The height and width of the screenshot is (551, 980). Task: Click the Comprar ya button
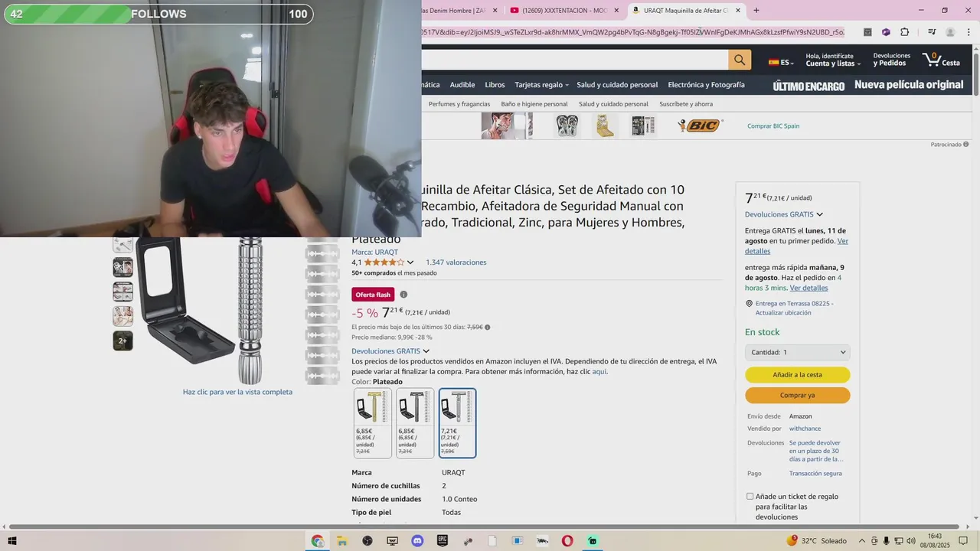tap(798, 396)
